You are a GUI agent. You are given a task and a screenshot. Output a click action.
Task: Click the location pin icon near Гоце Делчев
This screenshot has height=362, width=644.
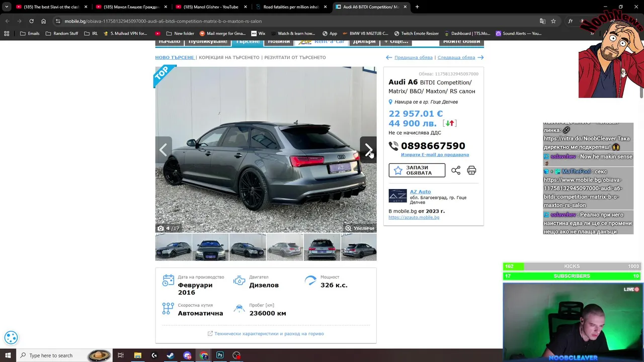pos(390,102)
